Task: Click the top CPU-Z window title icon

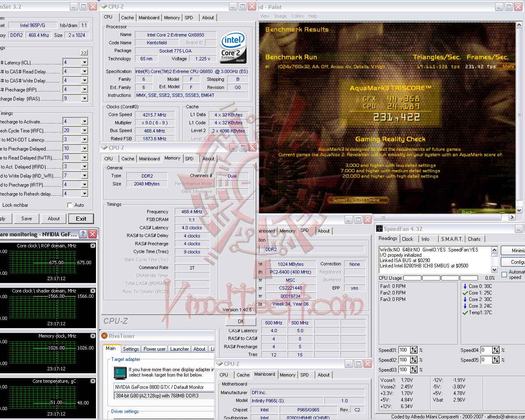Action: click(x=104, y=7)
